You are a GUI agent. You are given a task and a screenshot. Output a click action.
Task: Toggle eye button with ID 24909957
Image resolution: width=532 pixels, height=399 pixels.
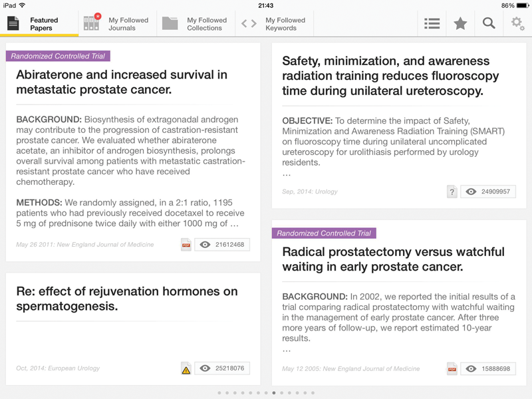coord(488,192)
